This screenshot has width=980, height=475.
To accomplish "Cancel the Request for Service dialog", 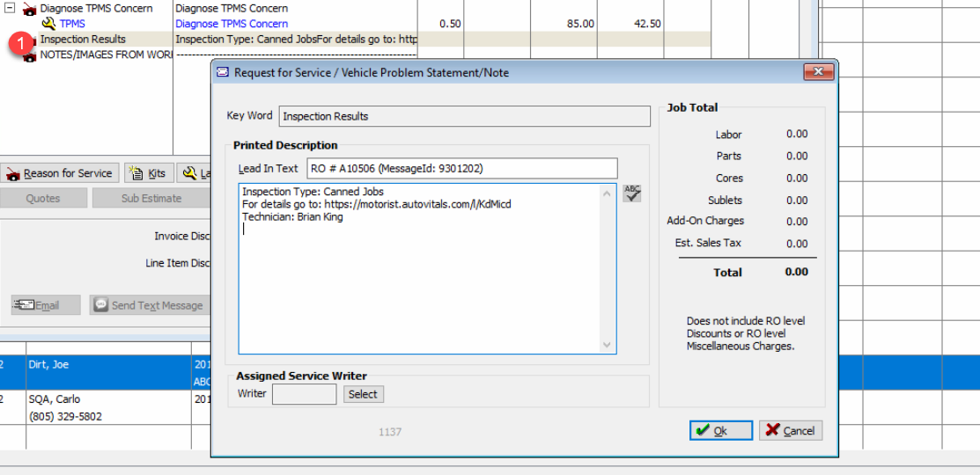I will 791,431.
